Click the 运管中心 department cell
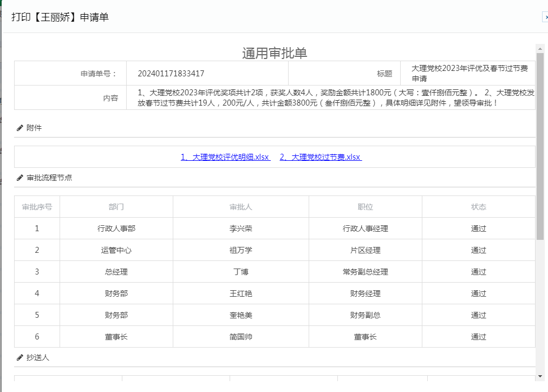 (x=116, y=250)
